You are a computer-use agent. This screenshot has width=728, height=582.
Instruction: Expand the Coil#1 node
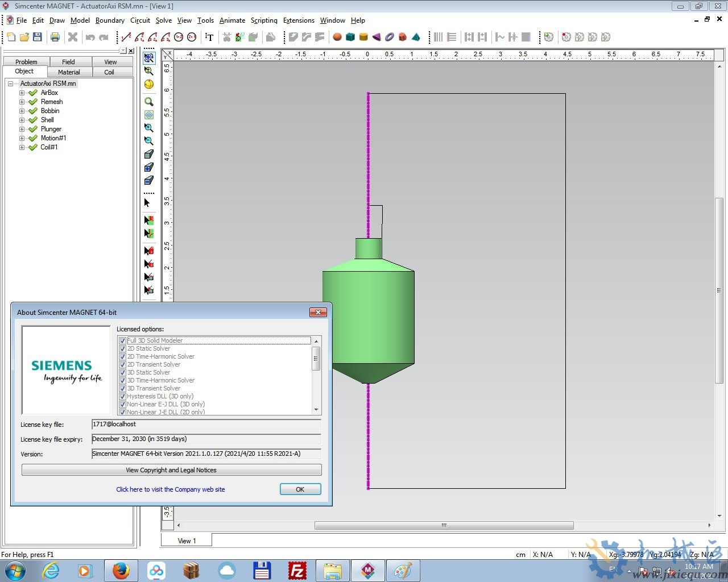(21, 147)
